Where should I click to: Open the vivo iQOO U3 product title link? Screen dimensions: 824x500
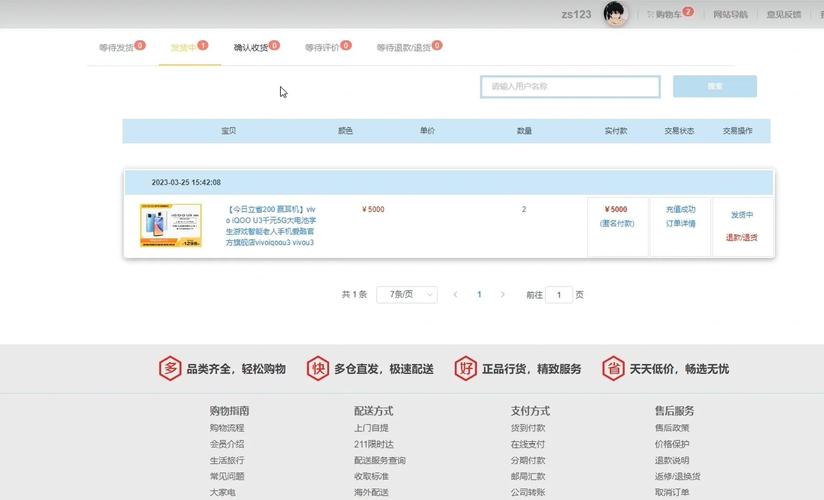coord(271,226)
